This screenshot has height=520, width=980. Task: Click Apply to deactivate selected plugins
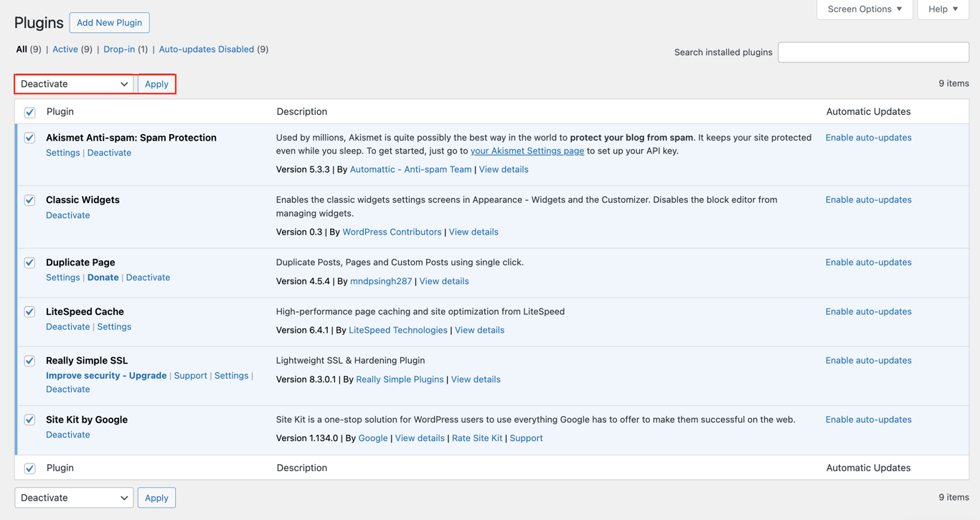[x=156, y=83]
